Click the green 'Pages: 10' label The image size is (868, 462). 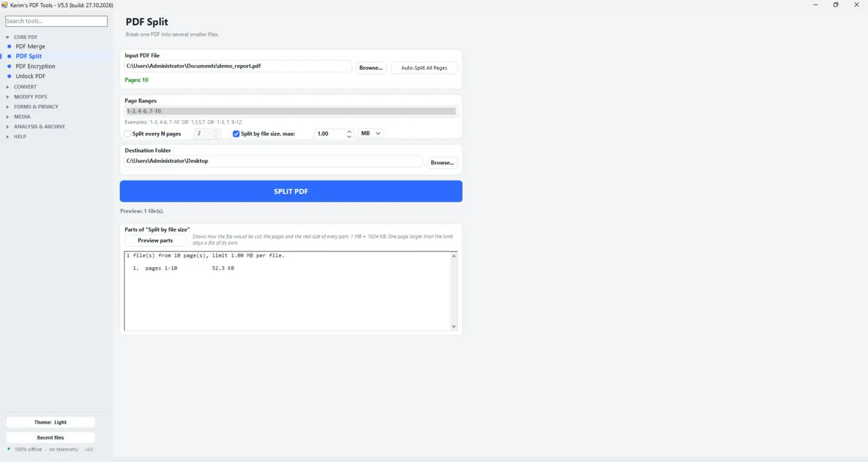(137, 80)
